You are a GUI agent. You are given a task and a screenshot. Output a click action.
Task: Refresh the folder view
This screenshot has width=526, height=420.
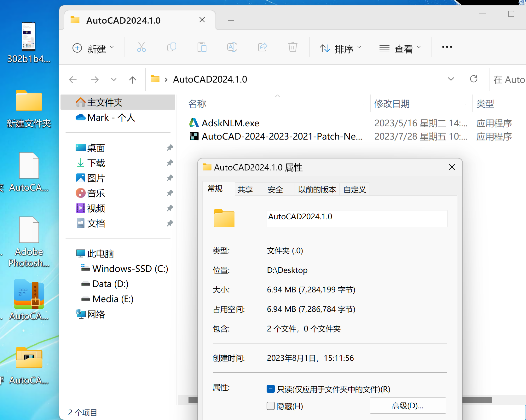474,79
